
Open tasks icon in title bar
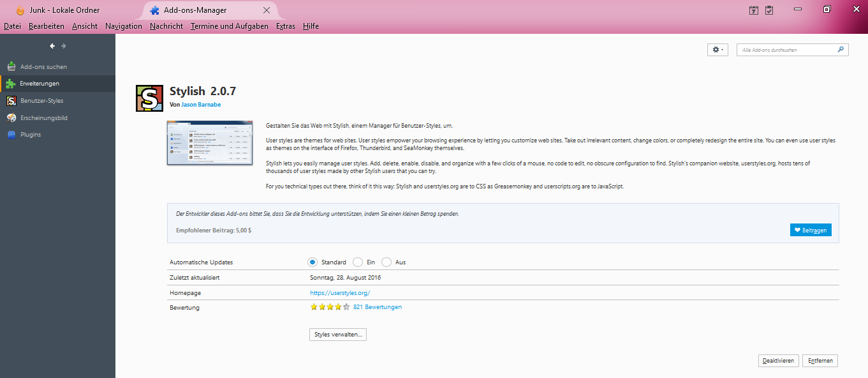pos(769,10)
